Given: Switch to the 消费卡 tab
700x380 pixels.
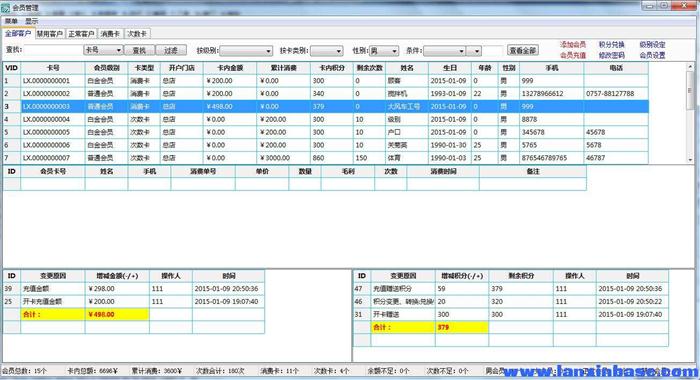Looking at the screenshot, I should pyautogui.click(x=110, y=33).
